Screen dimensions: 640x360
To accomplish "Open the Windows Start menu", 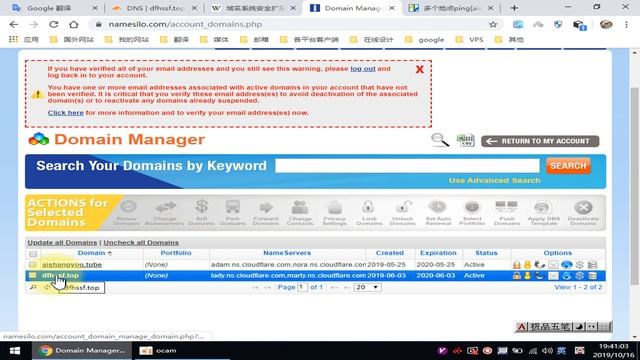I will [x=15, y=351].
